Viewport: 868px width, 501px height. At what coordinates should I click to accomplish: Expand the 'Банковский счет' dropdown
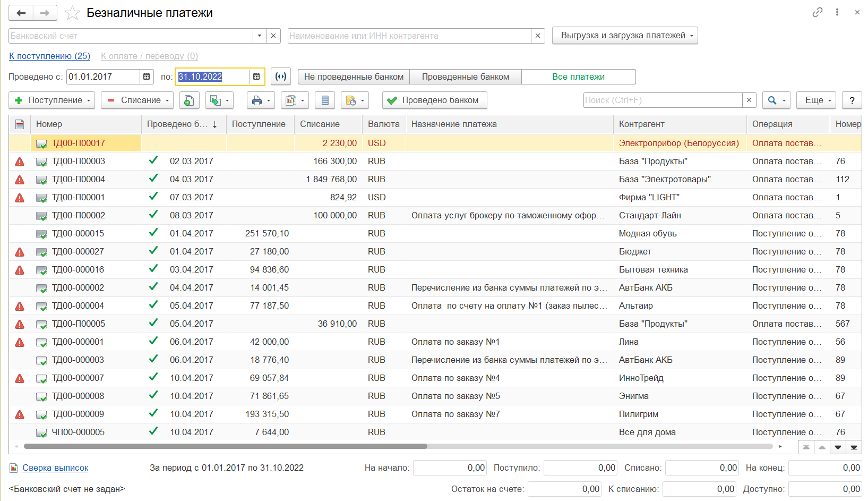coord(259,36)
